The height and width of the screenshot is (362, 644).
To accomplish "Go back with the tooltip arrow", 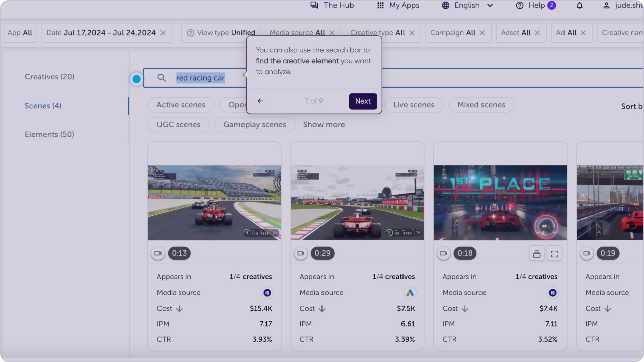I will 260,101.
